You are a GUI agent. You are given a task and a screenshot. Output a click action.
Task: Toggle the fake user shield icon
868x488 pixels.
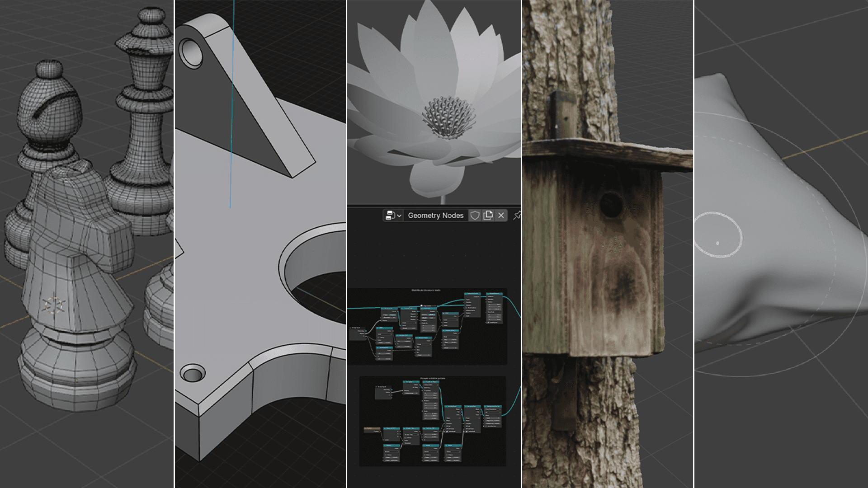coord(475,216)
